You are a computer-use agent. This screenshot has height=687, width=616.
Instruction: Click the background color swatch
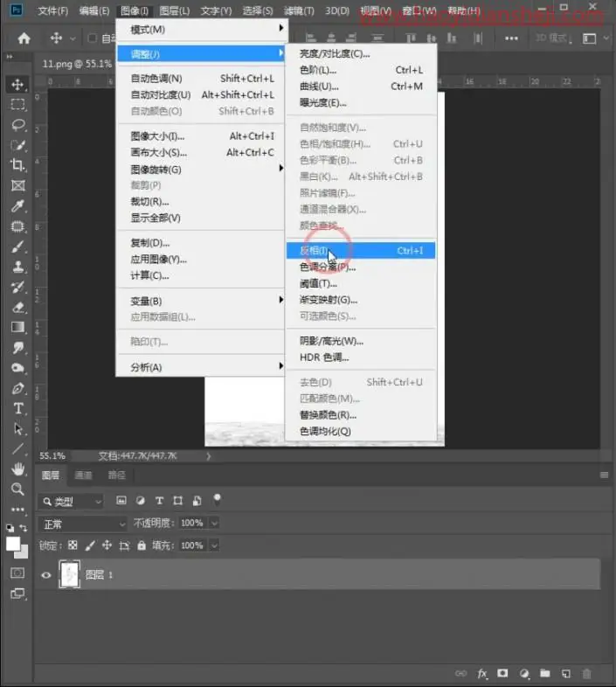tap(24, 553)
